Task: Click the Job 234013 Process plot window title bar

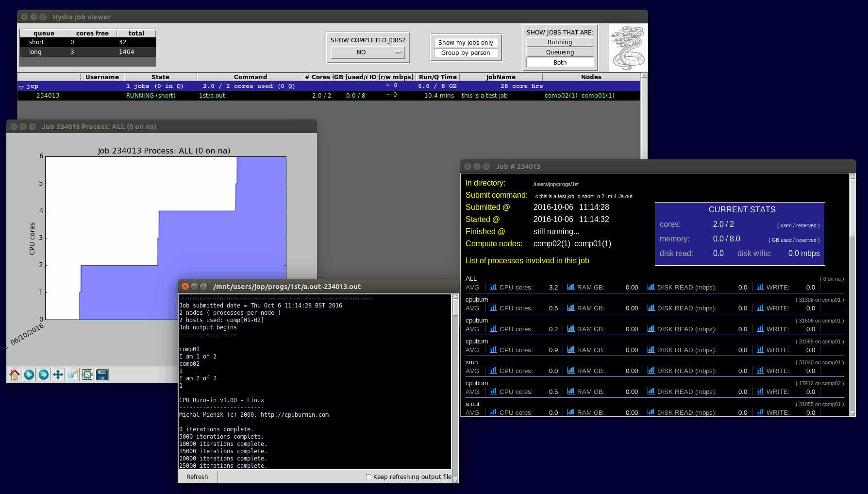Action: (162, 127)
